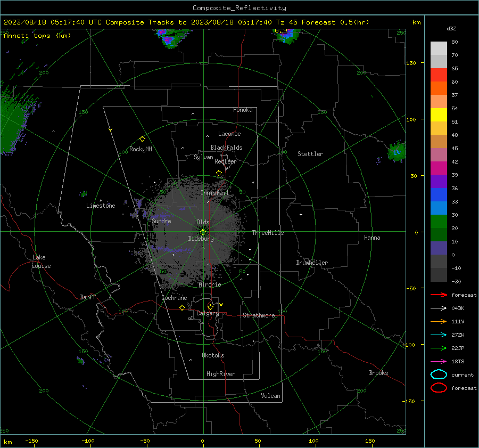Select the purple swatch between 39 and 36
This screenshot has height=448, width=479.
[x=439, y=181]
